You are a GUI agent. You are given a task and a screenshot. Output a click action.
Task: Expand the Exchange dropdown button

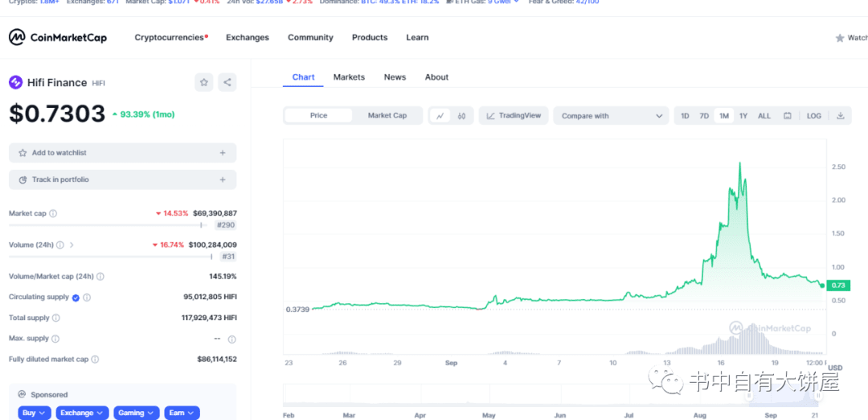[82, 413]
